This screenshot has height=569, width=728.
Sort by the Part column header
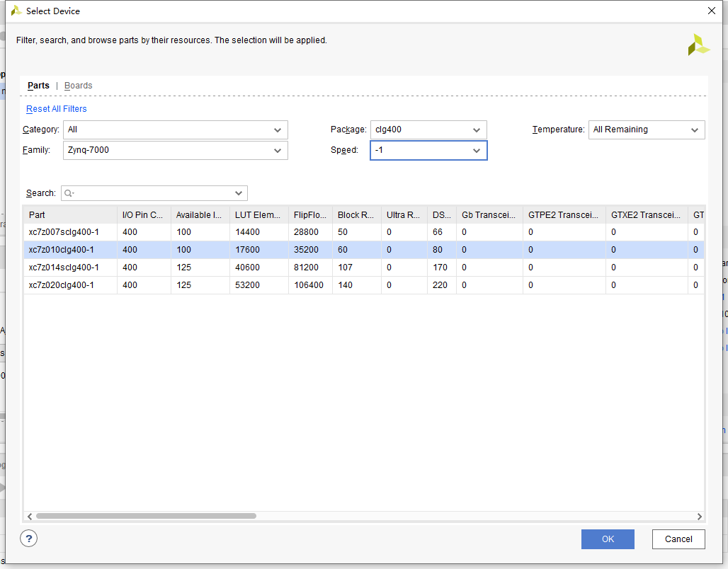click(x=71, y=215)
